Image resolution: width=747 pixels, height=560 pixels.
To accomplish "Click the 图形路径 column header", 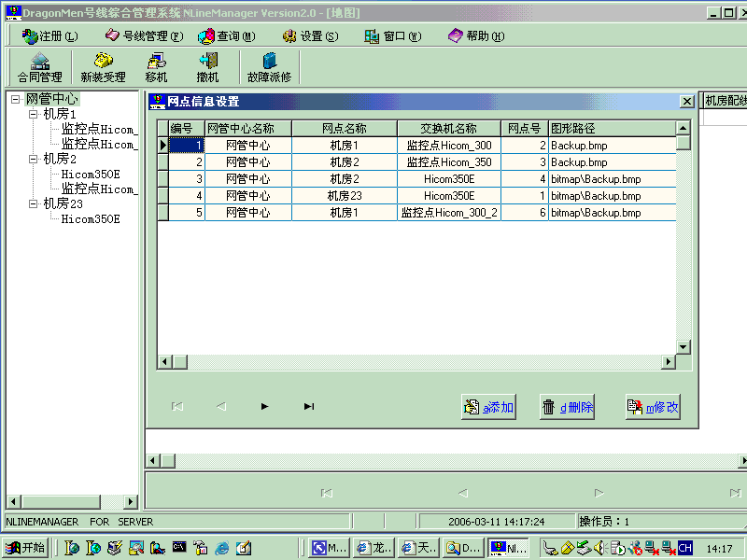I will (613, 129).
